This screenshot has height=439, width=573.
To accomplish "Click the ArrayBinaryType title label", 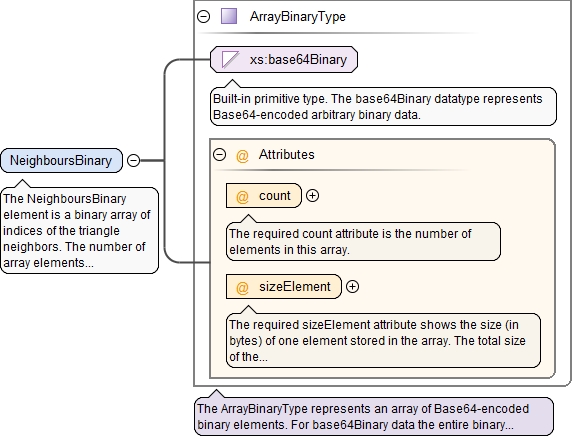I will (297, 17).
